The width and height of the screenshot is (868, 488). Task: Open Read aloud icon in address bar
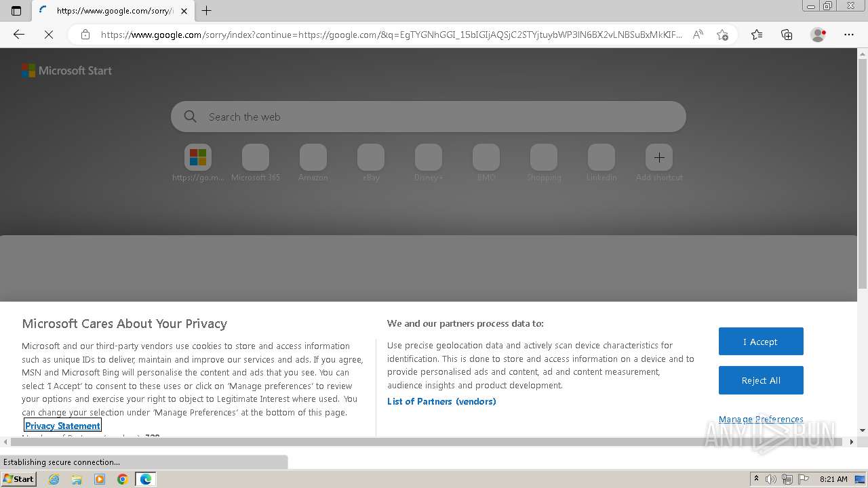[698, 35]
